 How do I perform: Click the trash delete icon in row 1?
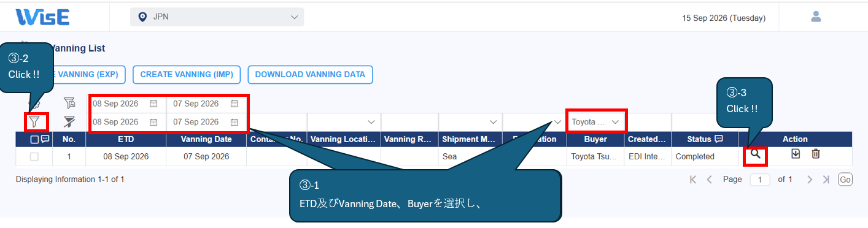point(816,154)
